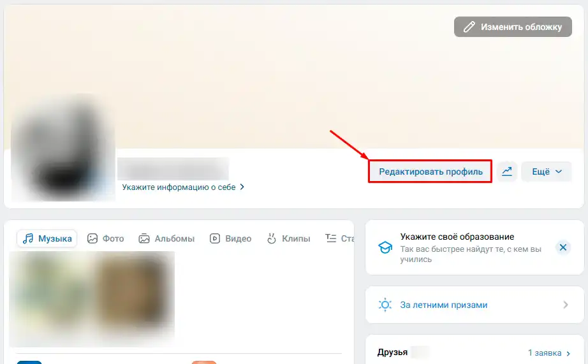This screenshot has height=364, width=588.
Task: Switch to the Фото tab
Action: 105,238
